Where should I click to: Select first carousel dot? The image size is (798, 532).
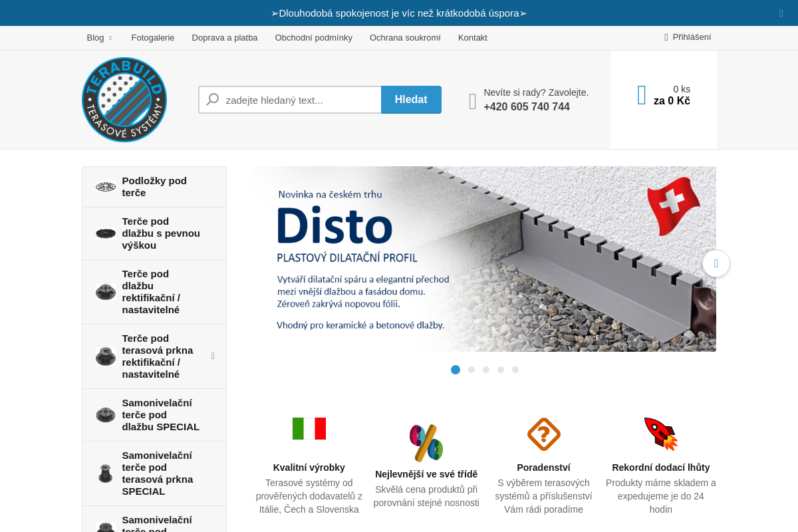[x=456, y=370]
